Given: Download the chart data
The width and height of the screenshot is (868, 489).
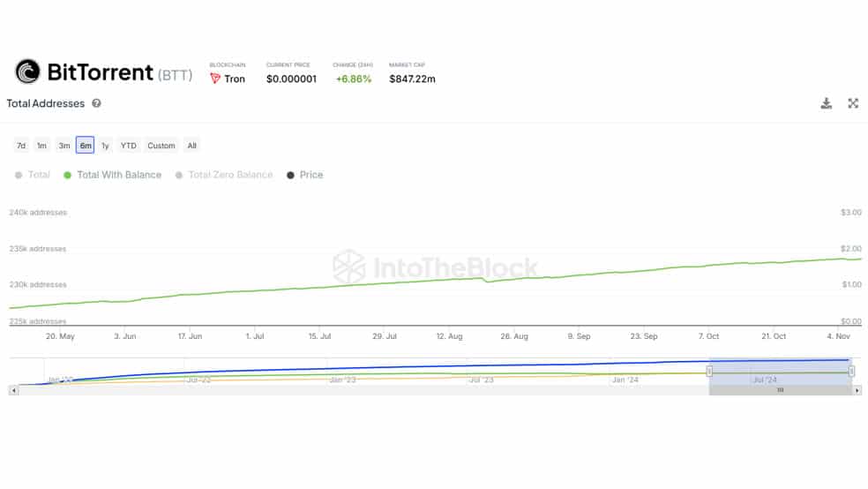Looking at the screenshot, I should click(x=826, y=103).
